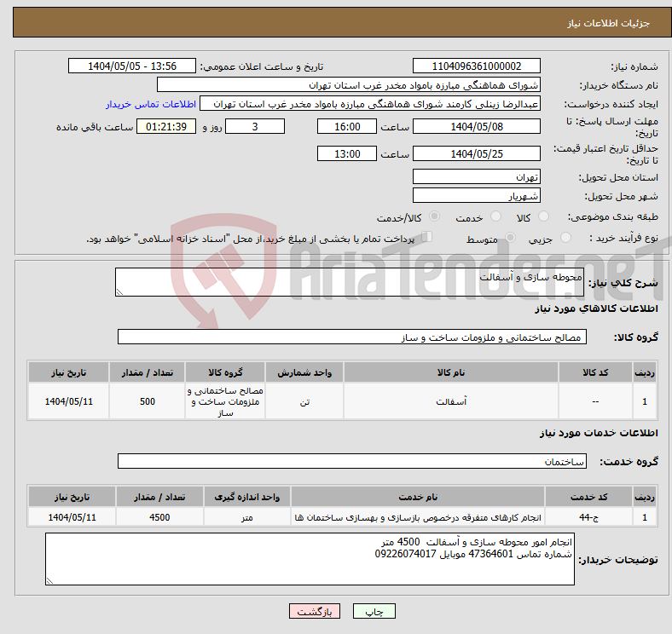This screenshot has width=672, height=634.
Task: Click the واحد اندازه گیری column header
Action: (246, 497)
